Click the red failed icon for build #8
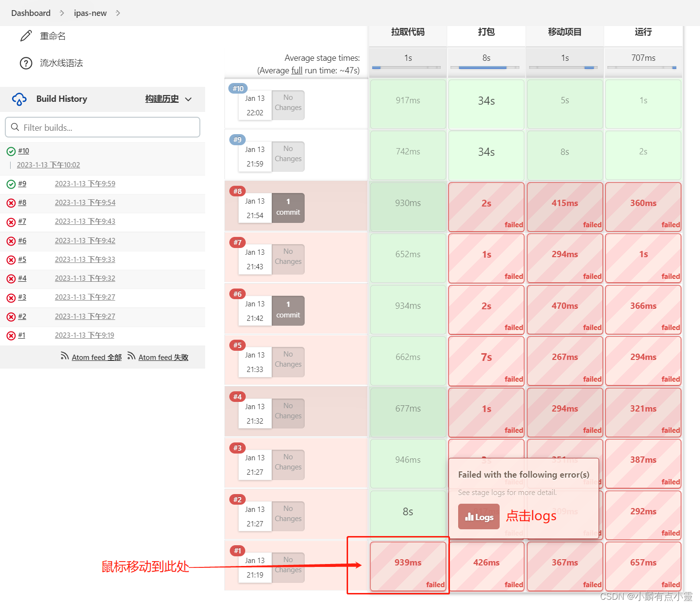 coord(11,203)
